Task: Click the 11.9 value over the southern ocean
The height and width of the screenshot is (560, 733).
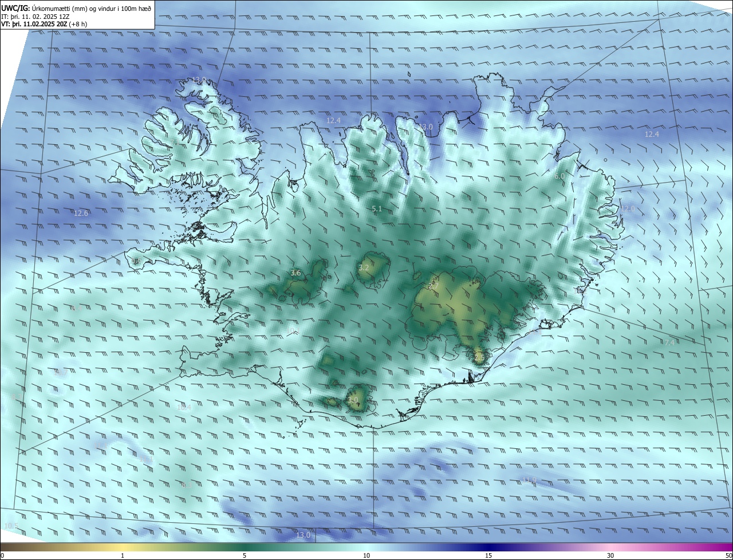Action: coord(529,480)
